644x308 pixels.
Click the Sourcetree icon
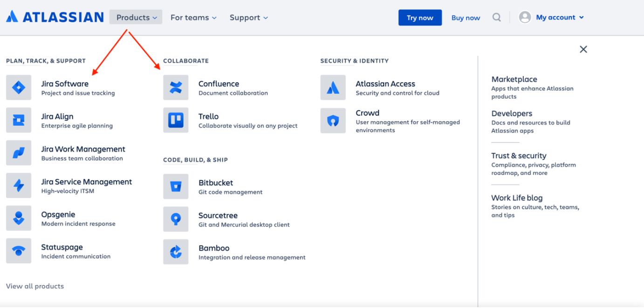[x=176, y=219]
